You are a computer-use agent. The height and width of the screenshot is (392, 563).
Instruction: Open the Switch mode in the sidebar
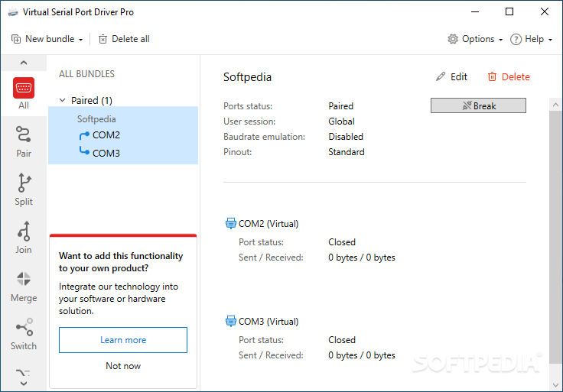pos(24,334)
